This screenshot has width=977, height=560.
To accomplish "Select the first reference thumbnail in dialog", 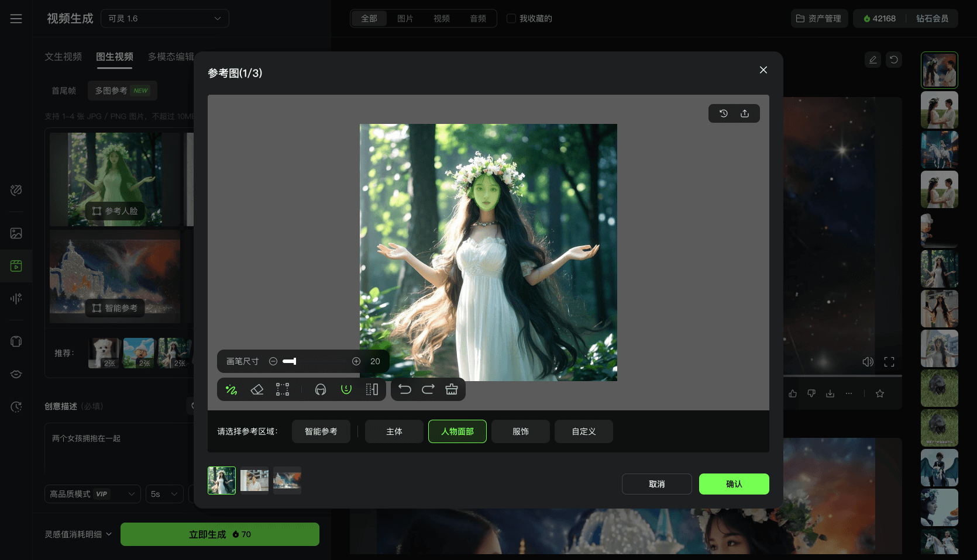I will [x=222, y=481].
